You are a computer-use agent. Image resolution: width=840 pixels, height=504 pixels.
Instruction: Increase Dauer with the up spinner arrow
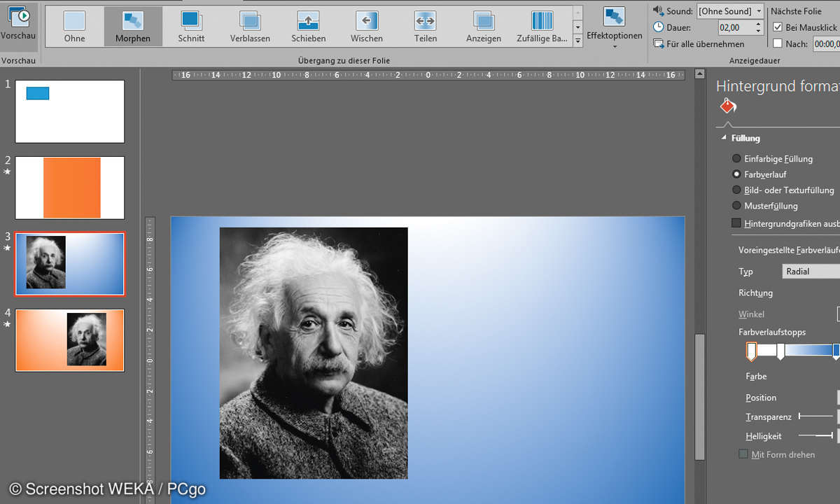pos(758,24)
